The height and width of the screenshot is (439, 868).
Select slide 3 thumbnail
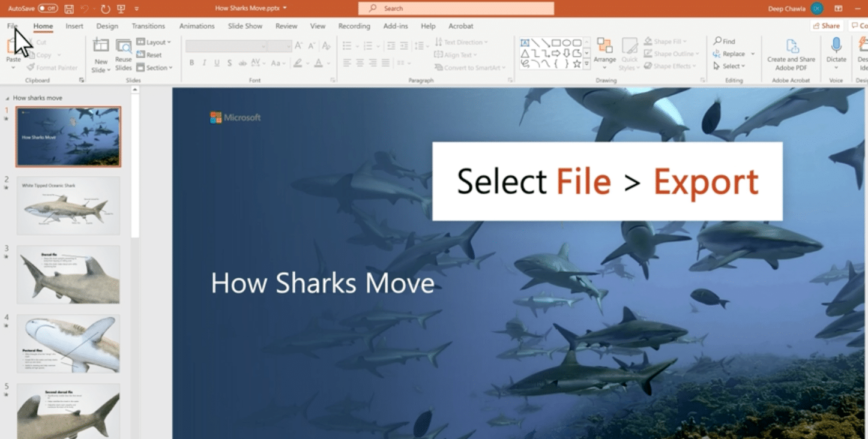click(68, 275)
